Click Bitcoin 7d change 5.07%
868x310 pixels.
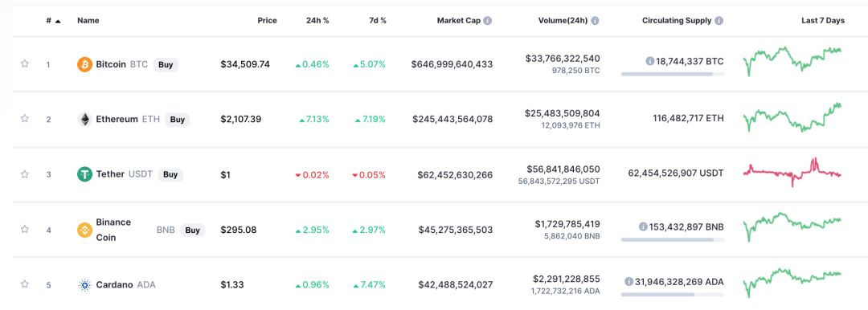coord(370,65)
